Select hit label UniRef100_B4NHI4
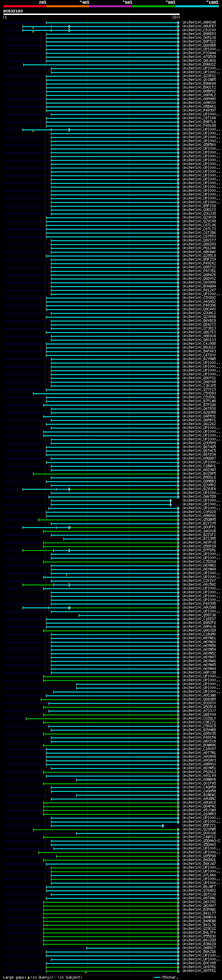222x980 pixels. click(x=199, y=917)
